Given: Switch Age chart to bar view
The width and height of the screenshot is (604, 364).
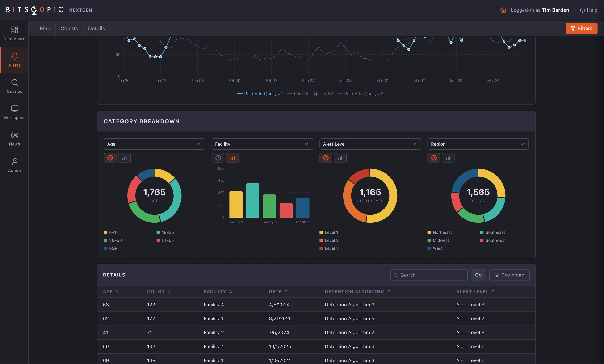Looking at the screenshot, I should click(125, 158).
